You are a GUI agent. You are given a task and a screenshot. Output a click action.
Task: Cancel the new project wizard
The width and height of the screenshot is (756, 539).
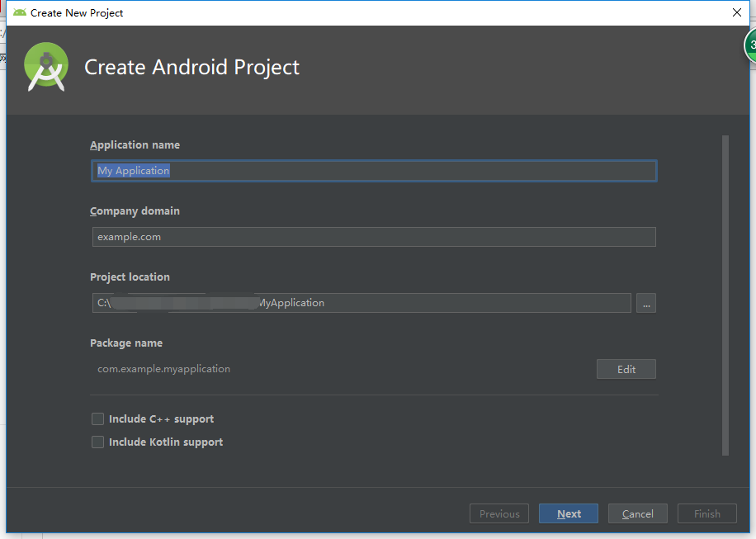coord(638,513)
